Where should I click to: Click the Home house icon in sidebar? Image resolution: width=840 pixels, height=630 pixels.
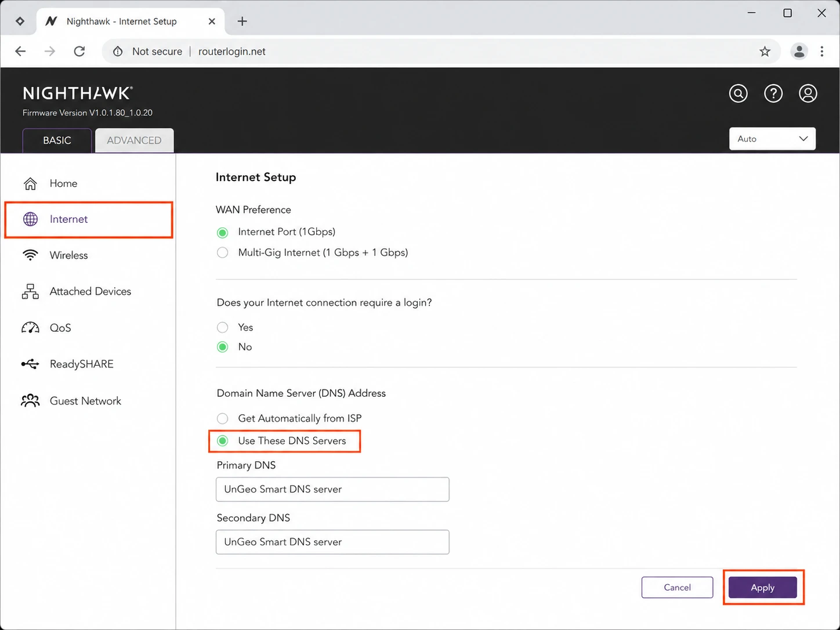tap(30, 183)
